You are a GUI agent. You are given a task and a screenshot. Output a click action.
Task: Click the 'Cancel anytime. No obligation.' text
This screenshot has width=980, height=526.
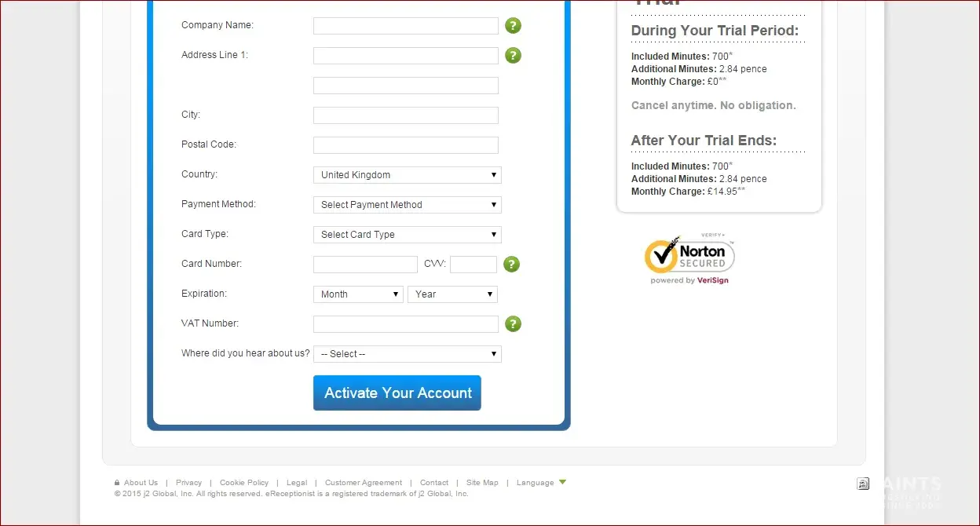(714, 105)
